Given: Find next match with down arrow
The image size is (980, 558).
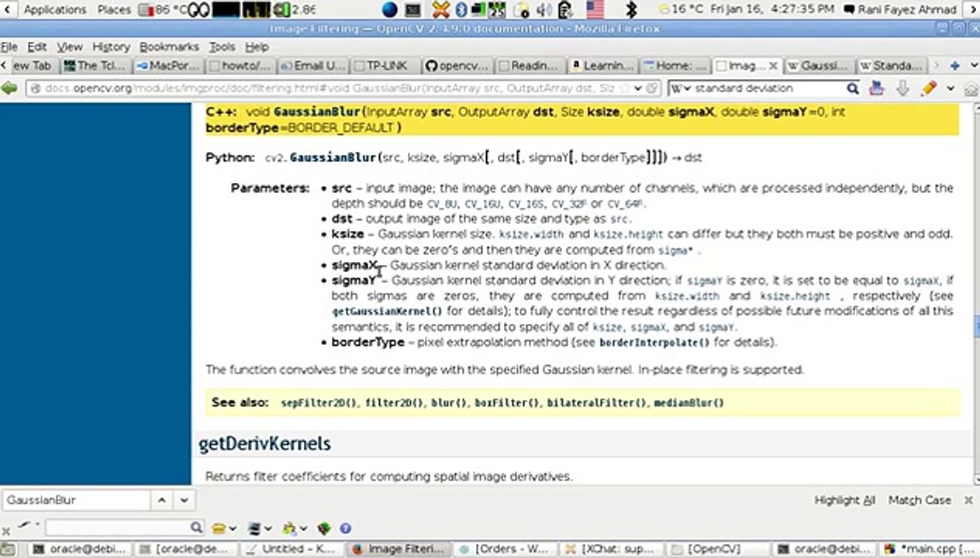Looking at the screenshot, I should pyautogui.click(x=183, y=500).
